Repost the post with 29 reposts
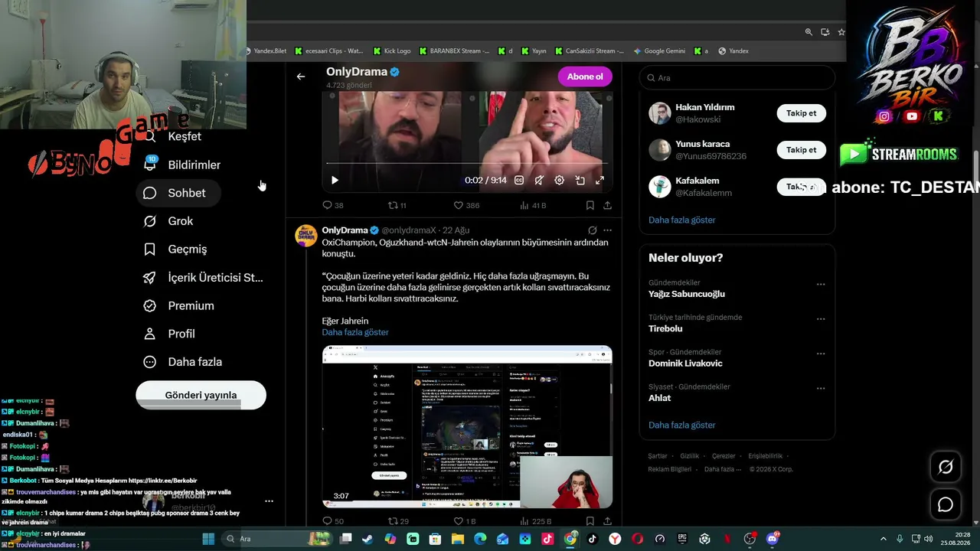 pos(398,521)
